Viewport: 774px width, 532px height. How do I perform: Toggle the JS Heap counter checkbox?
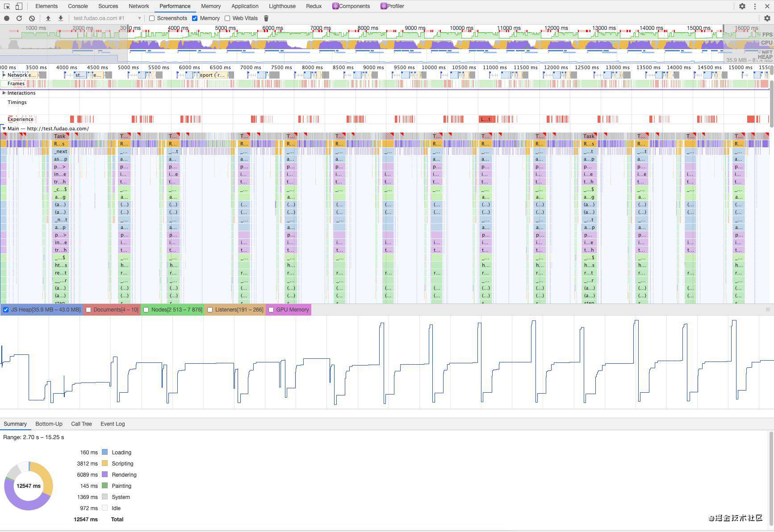[x=6, y=310]
